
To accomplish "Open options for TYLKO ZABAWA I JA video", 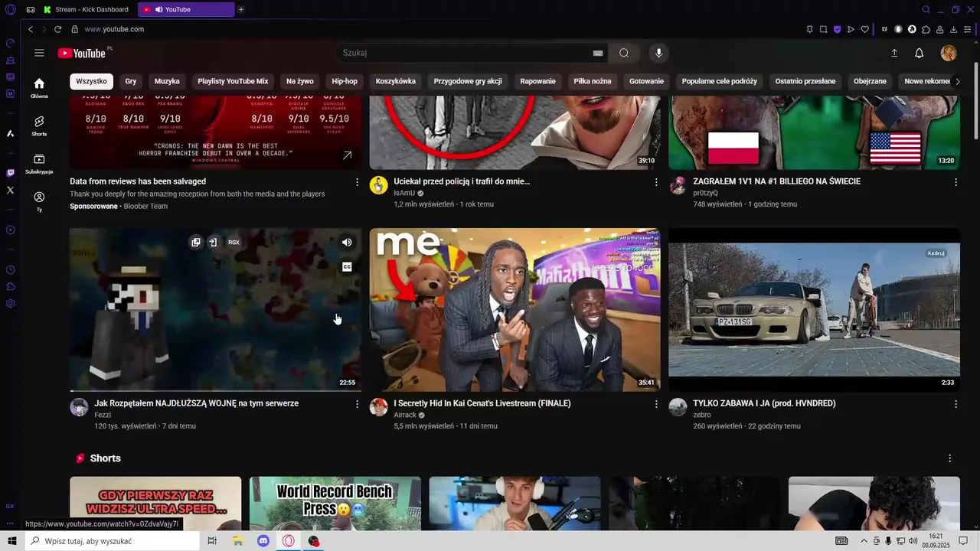I will tap(955, 404).
